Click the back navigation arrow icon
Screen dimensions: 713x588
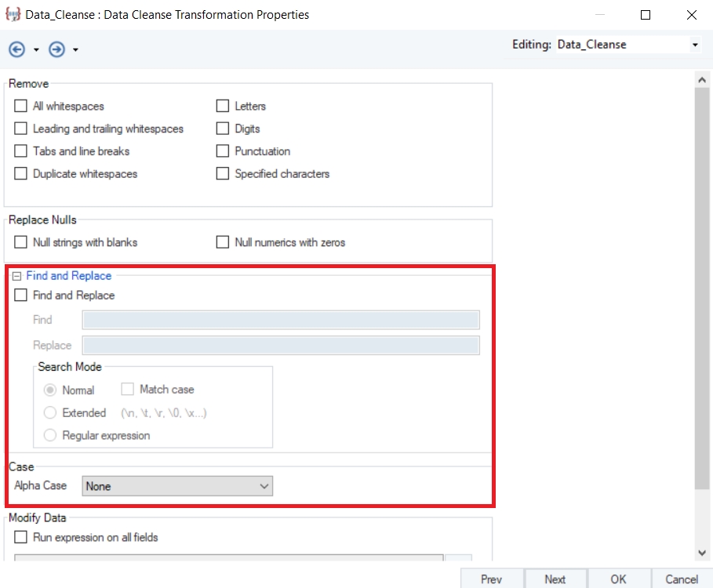17,49
